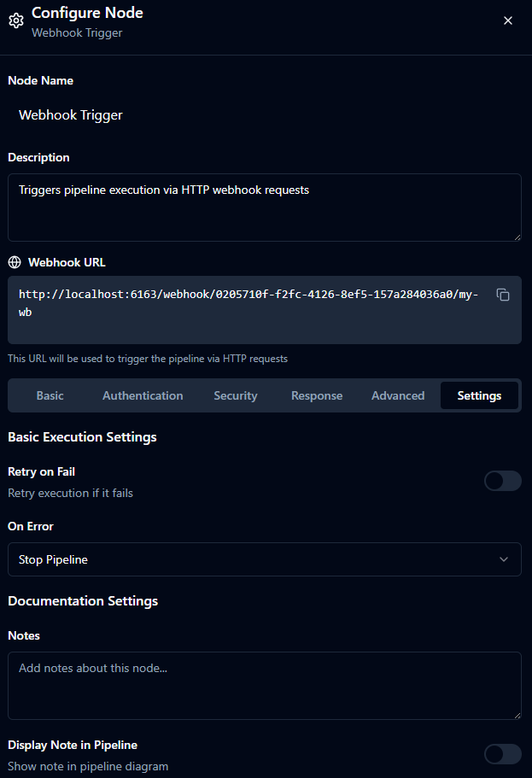
Task: Switch to the Basic tab
Action: tap(50, 395)
